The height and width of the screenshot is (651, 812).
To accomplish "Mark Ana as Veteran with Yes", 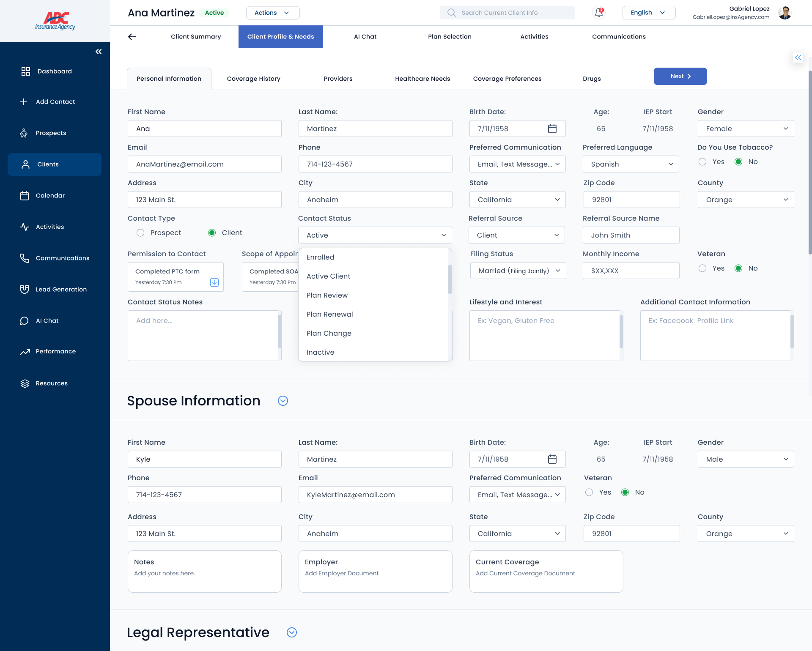I will point(702,268).
